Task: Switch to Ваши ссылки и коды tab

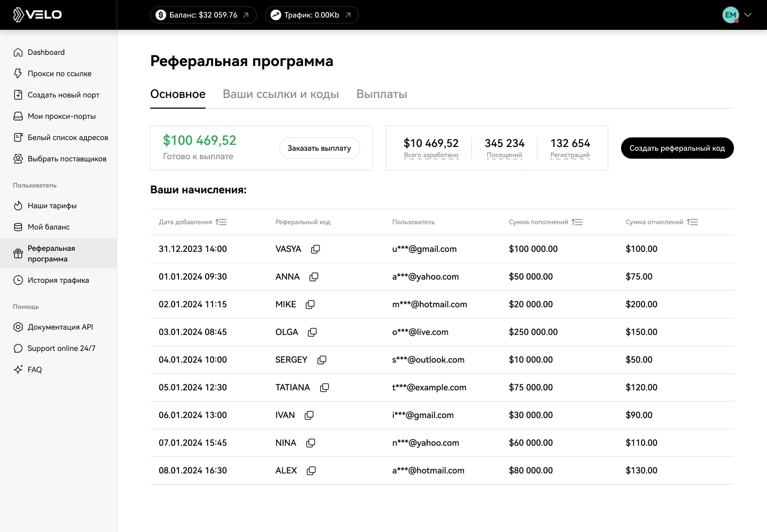Action: tap(281, 94)
